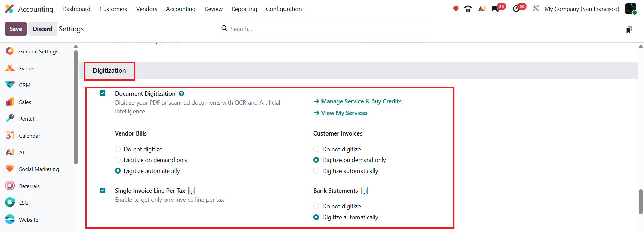Open the Accounting app home logo

(9, 9)
